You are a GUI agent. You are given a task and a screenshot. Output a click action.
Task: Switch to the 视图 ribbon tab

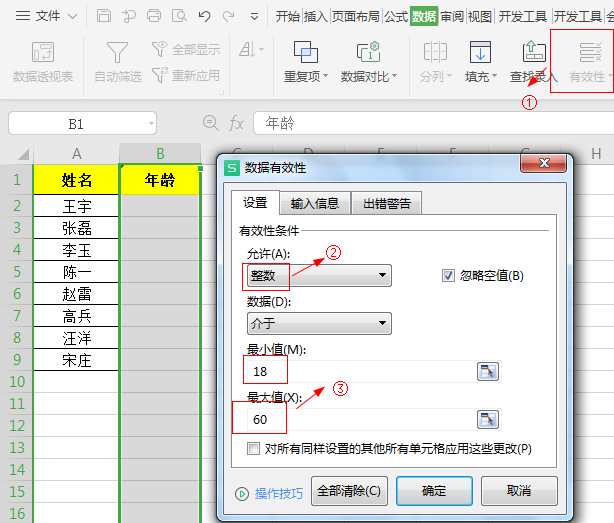coord(480,16)
